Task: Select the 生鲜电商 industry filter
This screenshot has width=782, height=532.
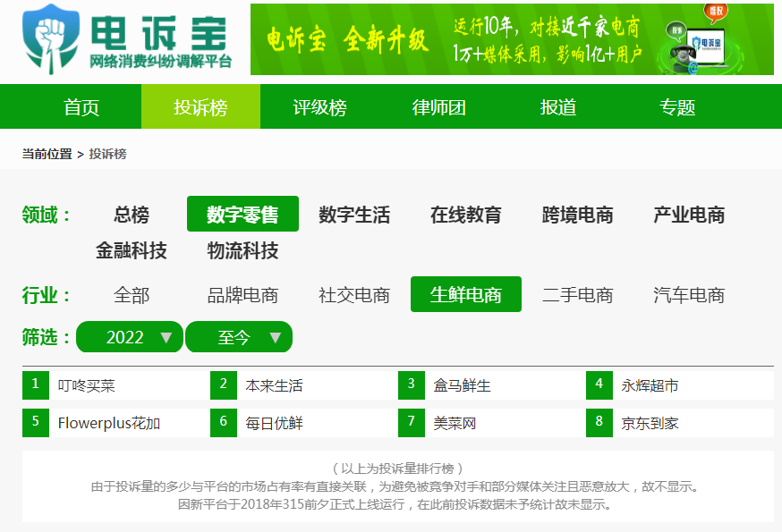Action: [466, 295]
